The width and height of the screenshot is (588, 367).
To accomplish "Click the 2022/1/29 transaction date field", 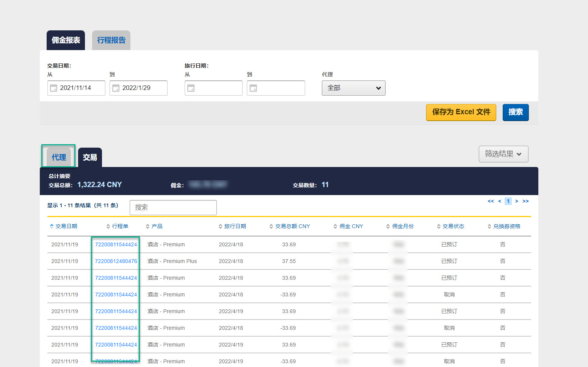I will point(138,88).
